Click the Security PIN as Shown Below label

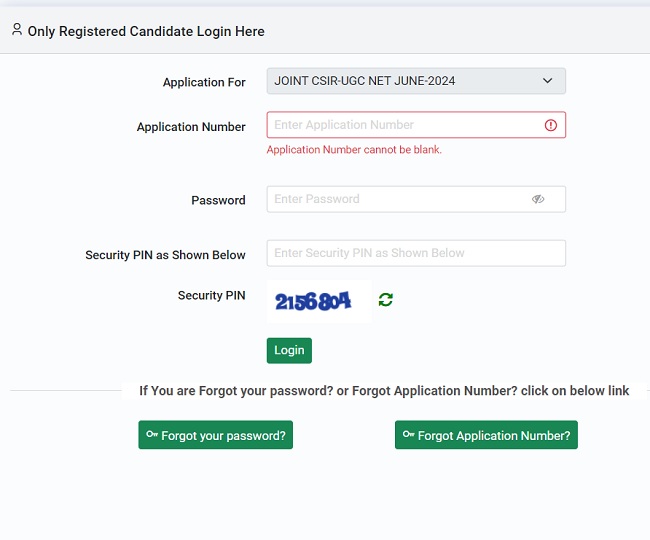165,255
